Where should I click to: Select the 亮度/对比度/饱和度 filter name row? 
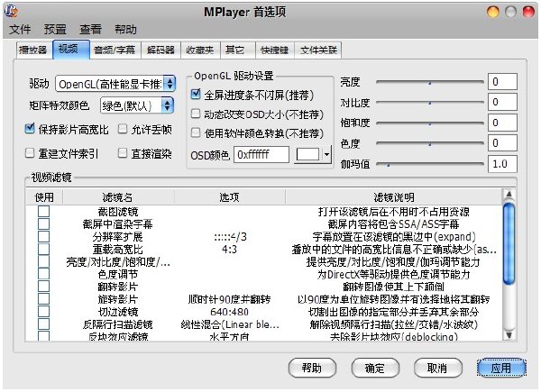118,262
